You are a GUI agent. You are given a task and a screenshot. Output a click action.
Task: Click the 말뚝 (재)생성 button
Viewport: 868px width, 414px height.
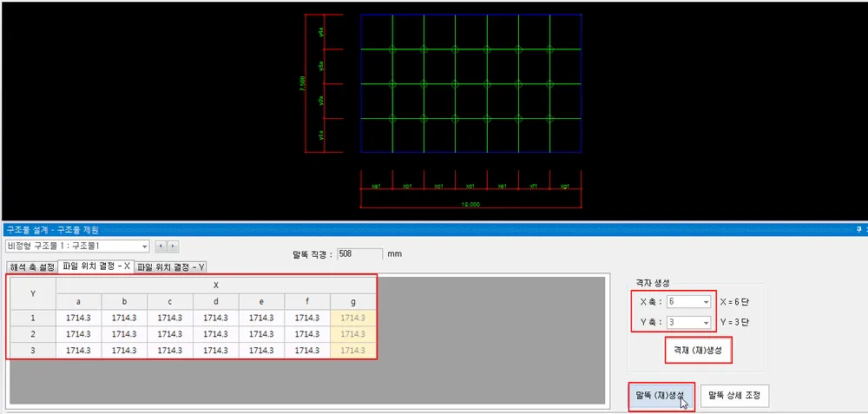point(661,397)
